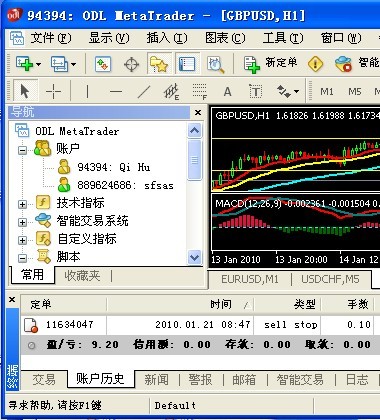
Task: Switch chart to M5 timeframe
Action: 355,91
